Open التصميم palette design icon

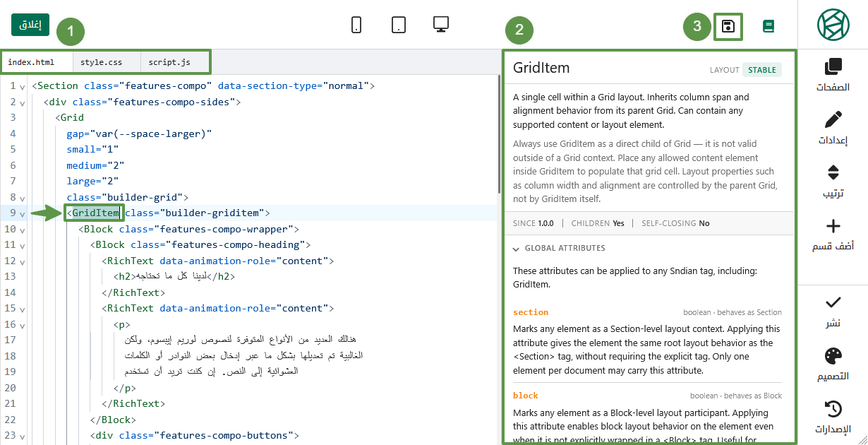(833, 355)
